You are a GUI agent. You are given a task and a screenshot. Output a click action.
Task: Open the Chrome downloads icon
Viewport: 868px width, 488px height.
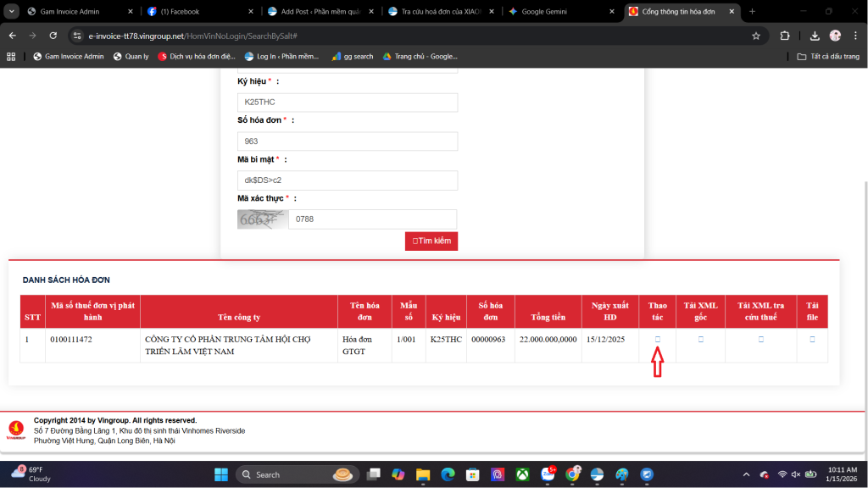(815, 36)
